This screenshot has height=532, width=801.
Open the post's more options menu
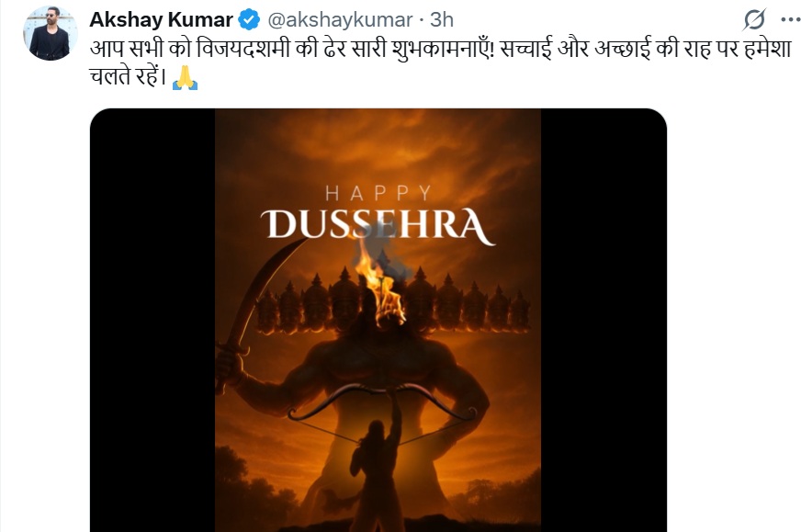point(791,20)
